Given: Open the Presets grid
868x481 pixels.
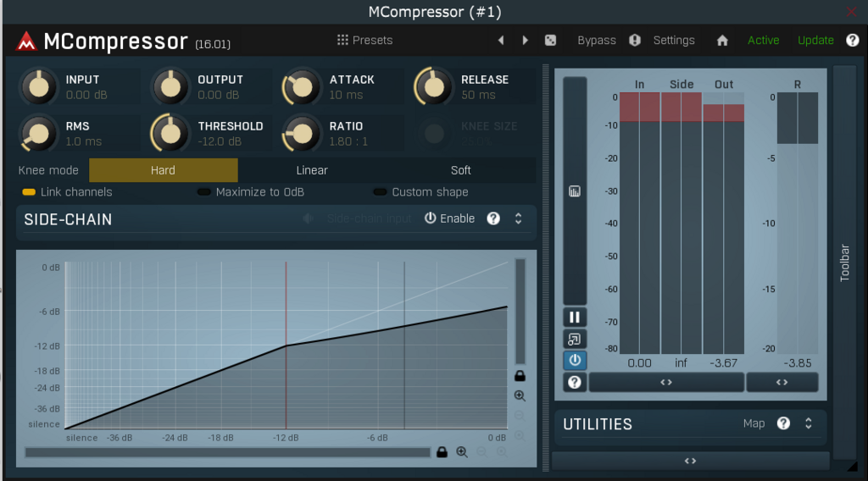Looking at the screenshot, I should pyautogui.click(x=364, y=41).
